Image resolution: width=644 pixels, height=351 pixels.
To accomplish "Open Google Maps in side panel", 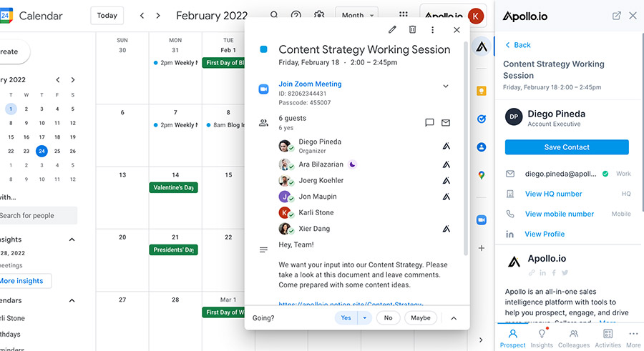I will pos(482,175).
